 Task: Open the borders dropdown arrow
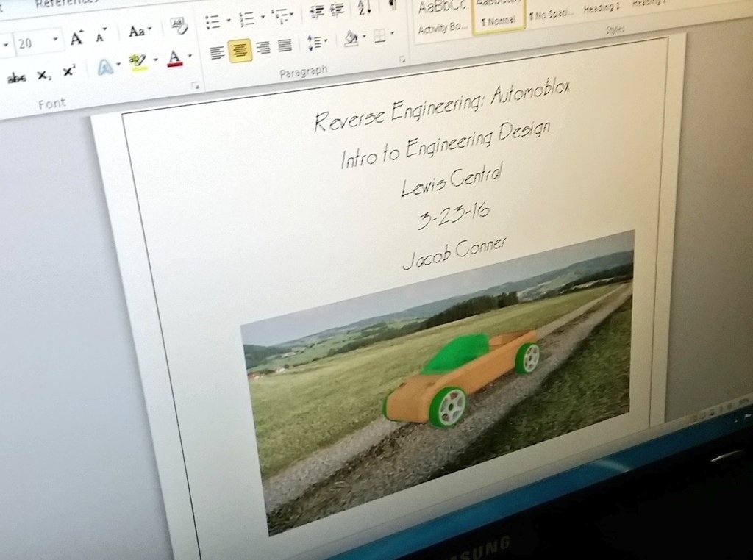pyautogui.click(x=392, y=34)
